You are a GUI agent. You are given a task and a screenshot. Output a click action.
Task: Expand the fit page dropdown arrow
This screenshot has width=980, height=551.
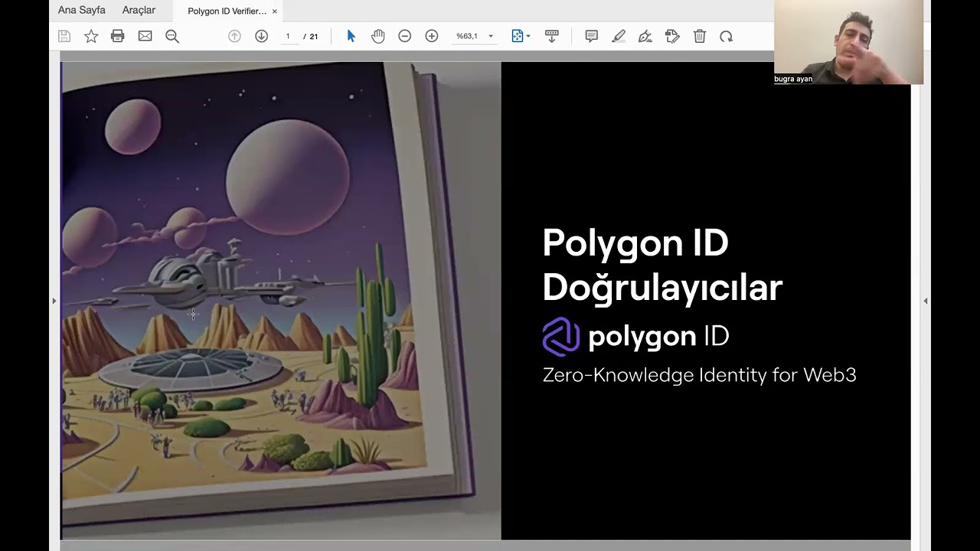[x=528, y=36]
